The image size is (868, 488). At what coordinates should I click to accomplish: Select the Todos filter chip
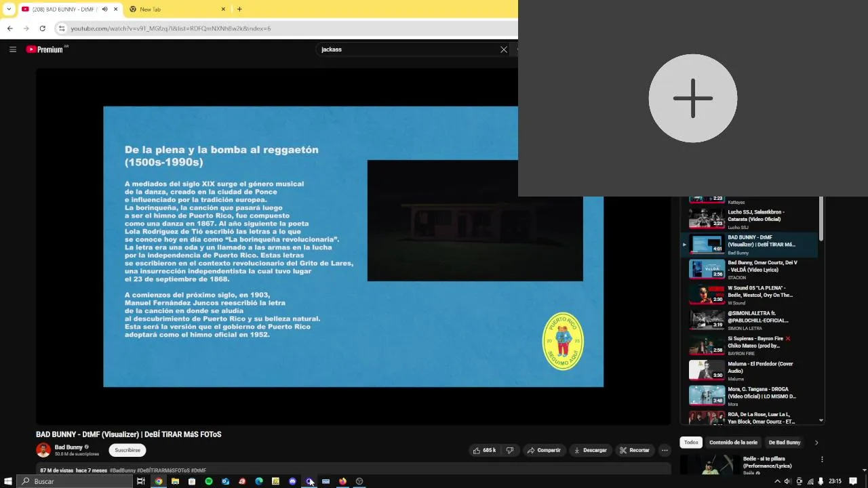691,443
